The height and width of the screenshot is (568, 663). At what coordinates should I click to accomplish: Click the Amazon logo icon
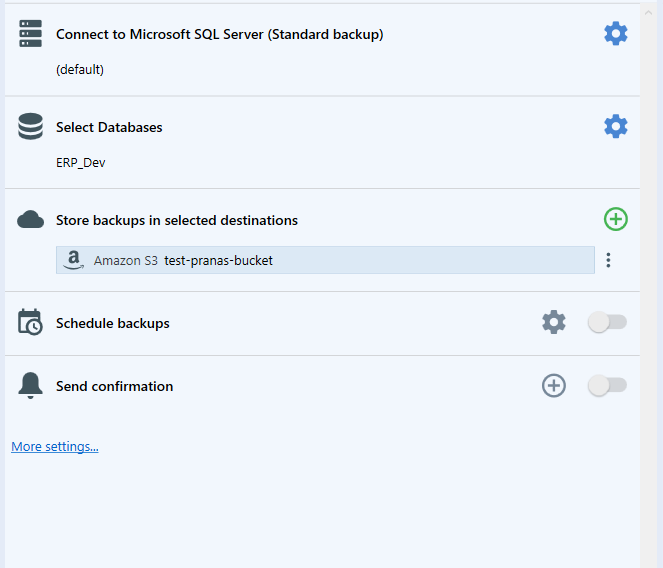click(x=74, y=260)
